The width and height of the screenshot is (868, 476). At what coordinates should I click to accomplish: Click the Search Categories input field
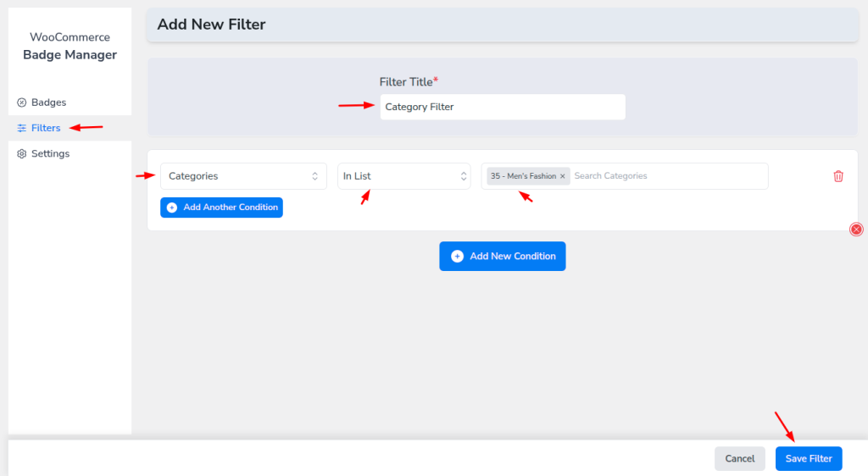(x=668, y=176)
